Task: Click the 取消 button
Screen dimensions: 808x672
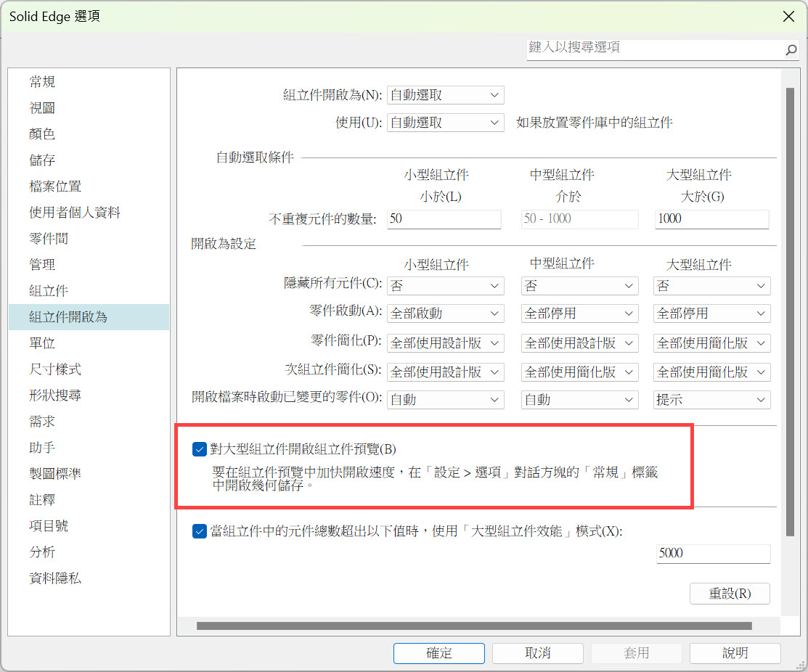Action: pyautogui.click(x=538, y=653)
